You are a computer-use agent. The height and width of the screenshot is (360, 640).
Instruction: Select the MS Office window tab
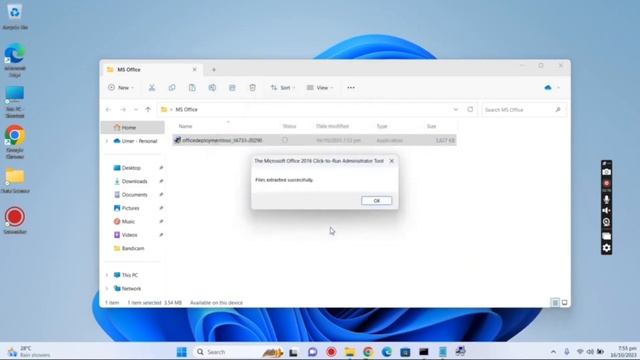click(x=151, y=70)
